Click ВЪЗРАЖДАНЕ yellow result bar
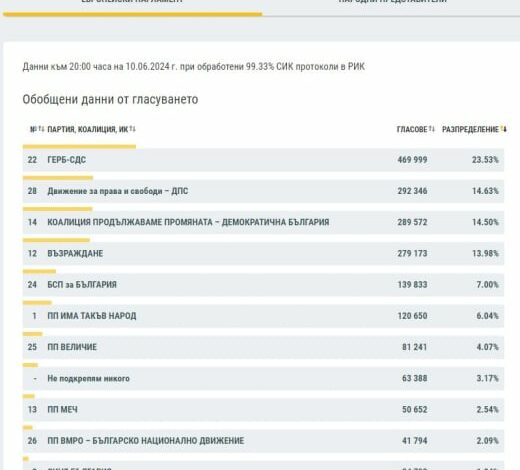 point(56,240)
